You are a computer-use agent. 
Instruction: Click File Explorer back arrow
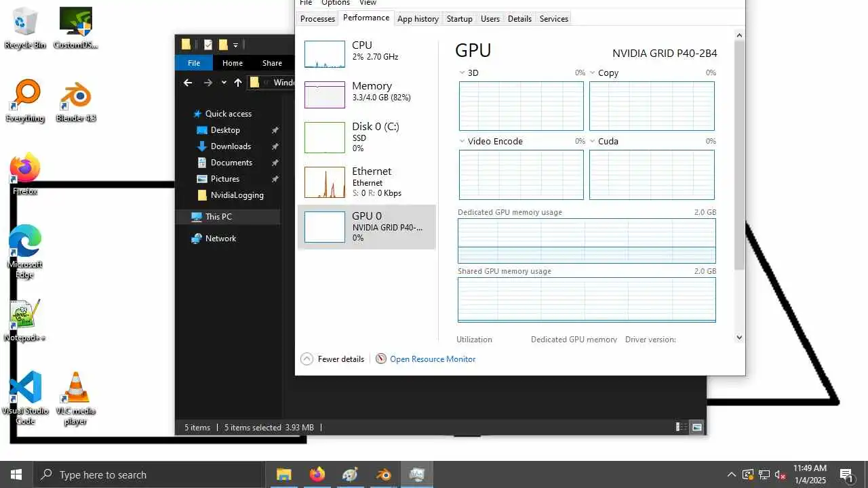click(x=188, y=83)
